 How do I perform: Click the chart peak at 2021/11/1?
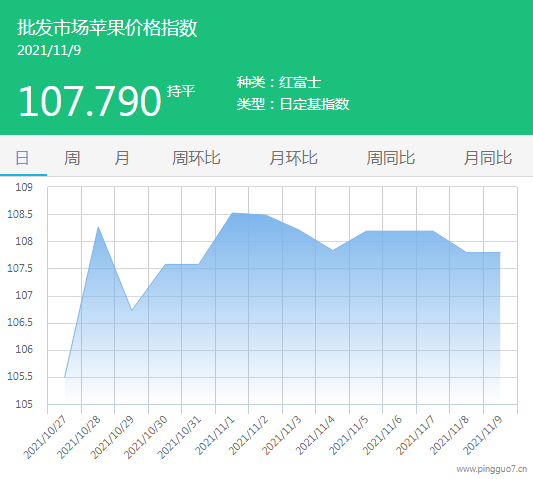pyautogui.click(x=233, y=213)
